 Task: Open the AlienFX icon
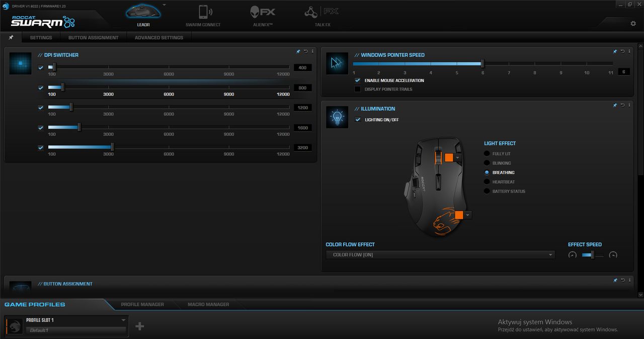coord(263,12)
